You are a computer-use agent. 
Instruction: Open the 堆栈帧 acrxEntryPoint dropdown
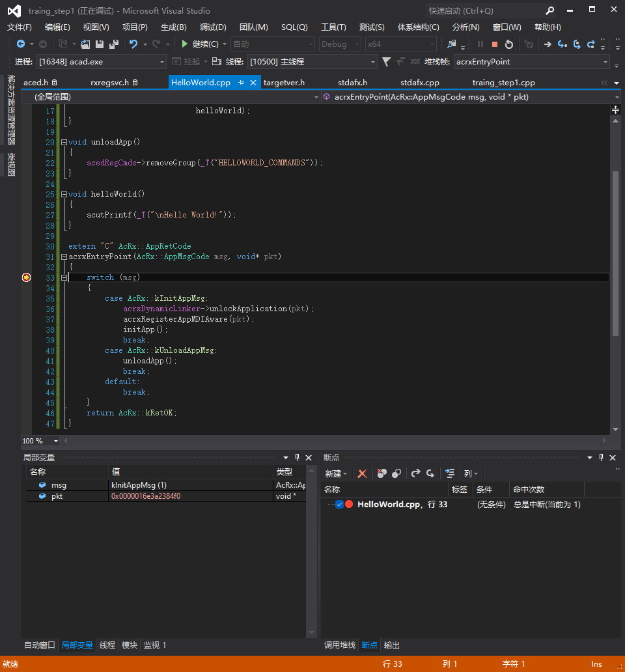[605, 62]
